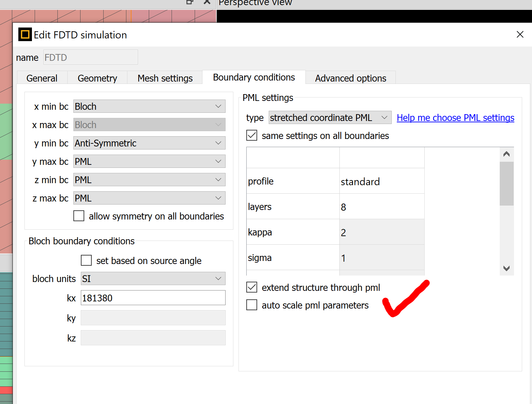Image resolution: width=532 pixels, height=404 pixels.
Task: Switch to the Mesh settings tab
Action: (x=165, y=78)
